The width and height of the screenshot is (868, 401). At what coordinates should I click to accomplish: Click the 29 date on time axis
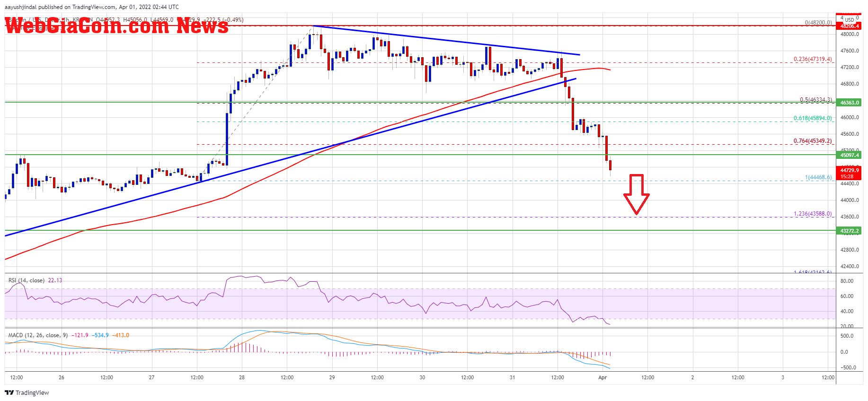tap(332, 377)
